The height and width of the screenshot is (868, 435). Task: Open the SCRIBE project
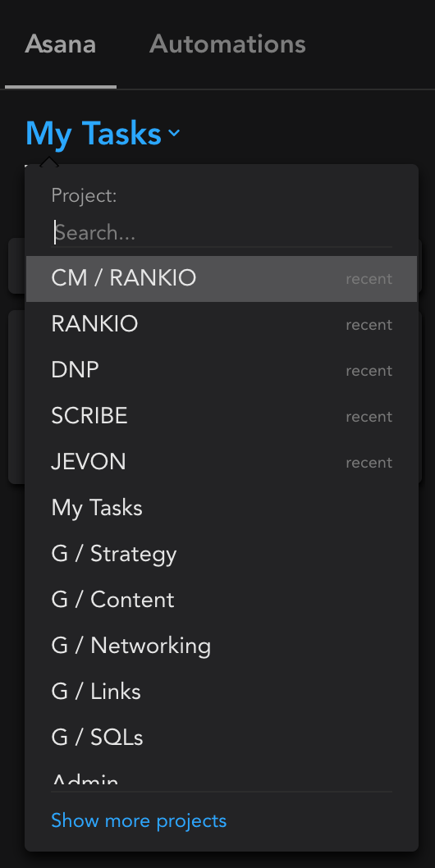click(222, 416)
